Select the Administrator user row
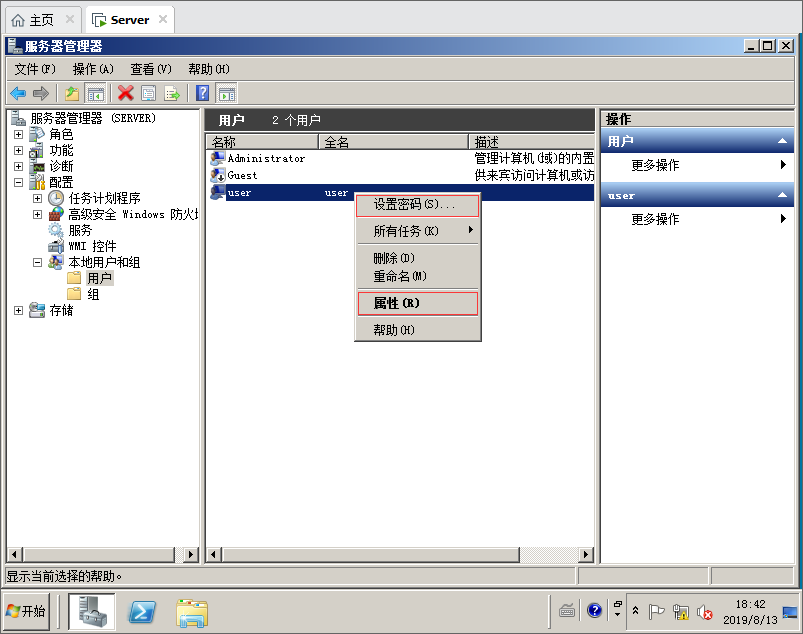Screen dimensions: 803x634 [x=265, y=158]
